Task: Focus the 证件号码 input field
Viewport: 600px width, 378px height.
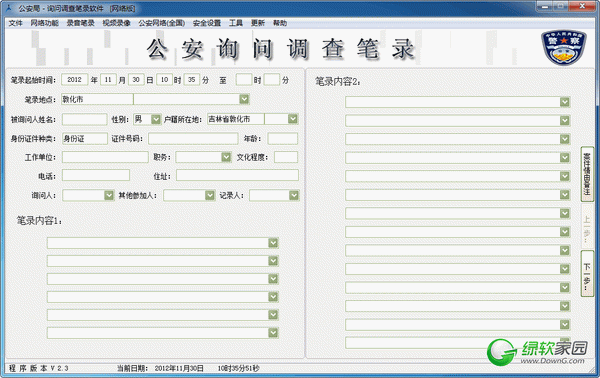Action: pos(193,138)
